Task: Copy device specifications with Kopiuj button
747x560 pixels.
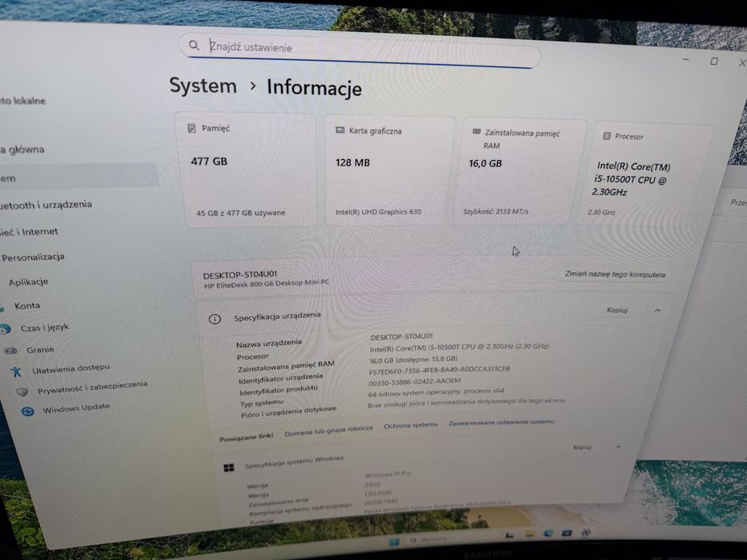Action: 617,310
